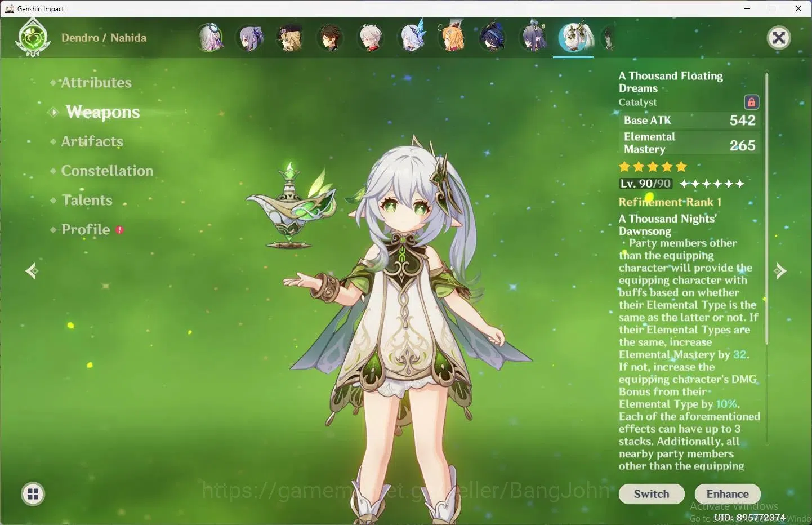812x525 pixels.
Task: Click the Refinement Rank 1 label
Action: (670, 202)
